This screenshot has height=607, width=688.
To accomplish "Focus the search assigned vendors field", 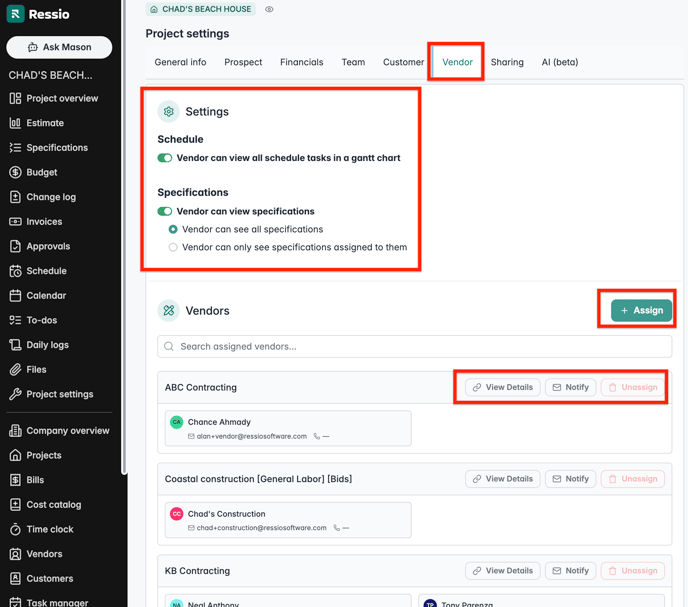I will 414,347.
